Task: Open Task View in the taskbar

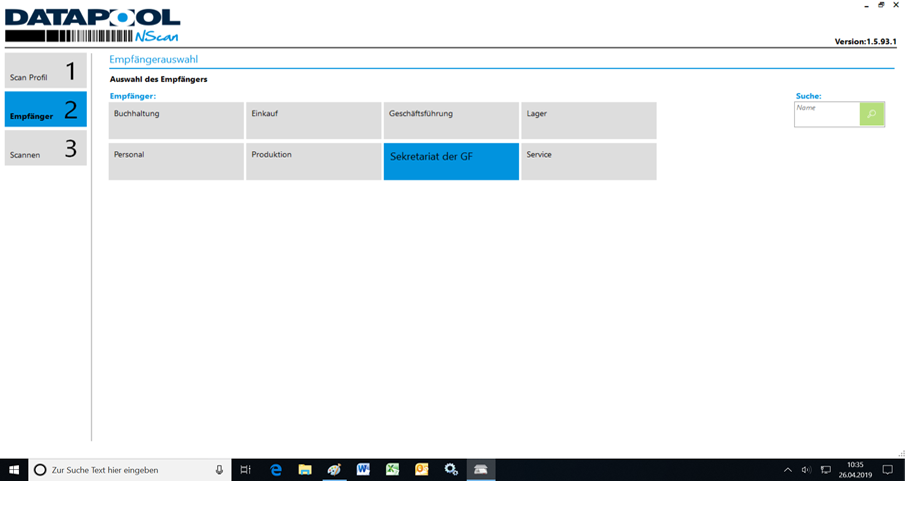Action: pos(246,470)
